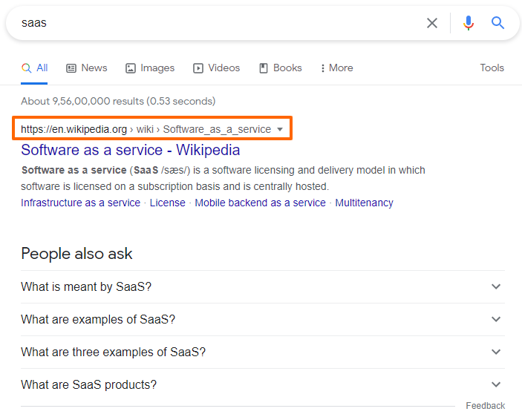
Task: Switch to the Images tab
Action: pos(150,68)
